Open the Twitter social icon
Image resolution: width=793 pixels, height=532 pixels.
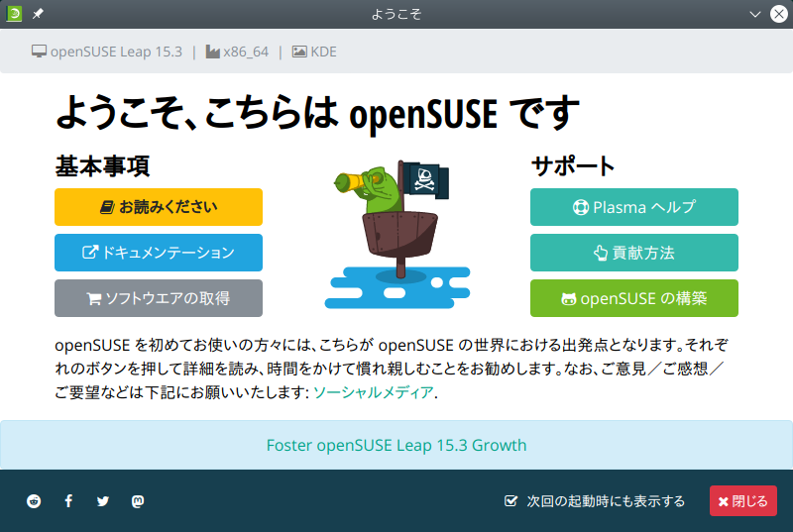[103, 501]
